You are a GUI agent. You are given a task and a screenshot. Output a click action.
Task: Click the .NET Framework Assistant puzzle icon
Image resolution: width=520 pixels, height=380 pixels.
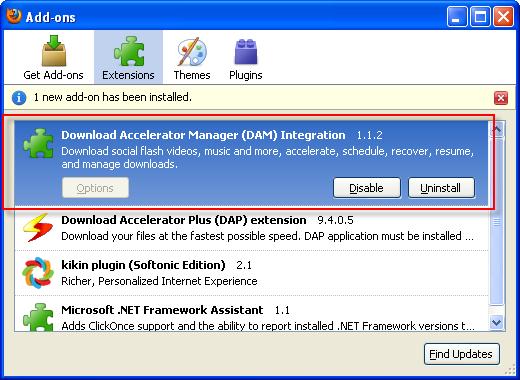coord(38,317)
